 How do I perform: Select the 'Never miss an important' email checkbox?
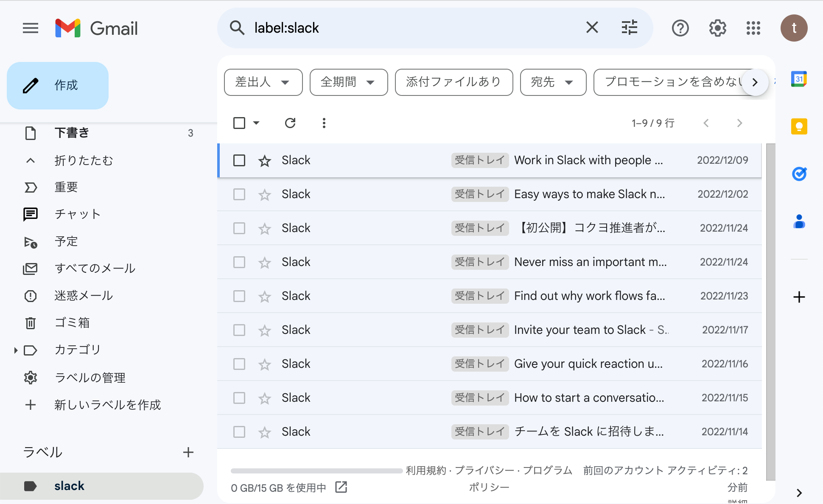(x=239, y=262)
